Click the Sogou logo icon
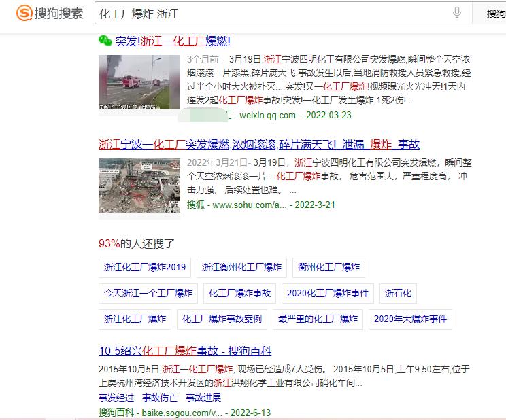The height and width of the screenshot is (420, 506). [x=24, y=13]
